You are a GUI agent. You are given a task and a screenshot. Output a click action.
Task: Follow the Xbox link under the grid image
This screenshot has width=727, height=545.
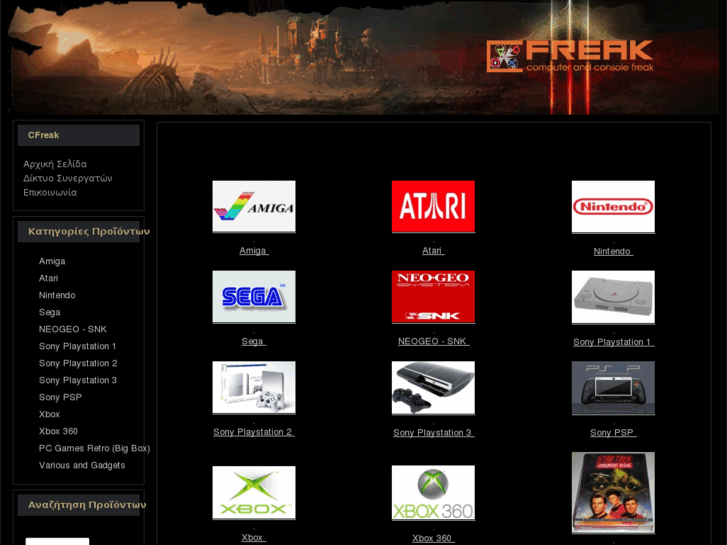(254, 538)
